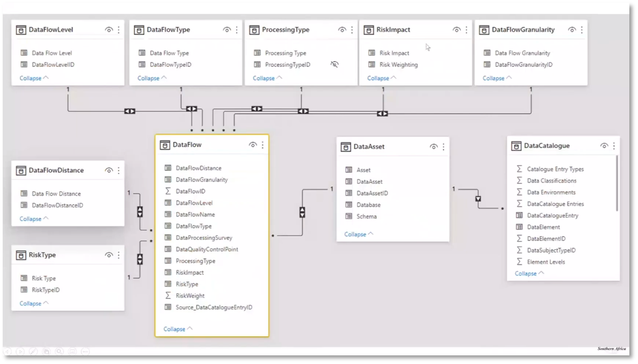Select cross-filter arrow on DataFlowDistance relationship
Image resolution: width=638 pixels, height=364 pixels.
coord(140,212)
